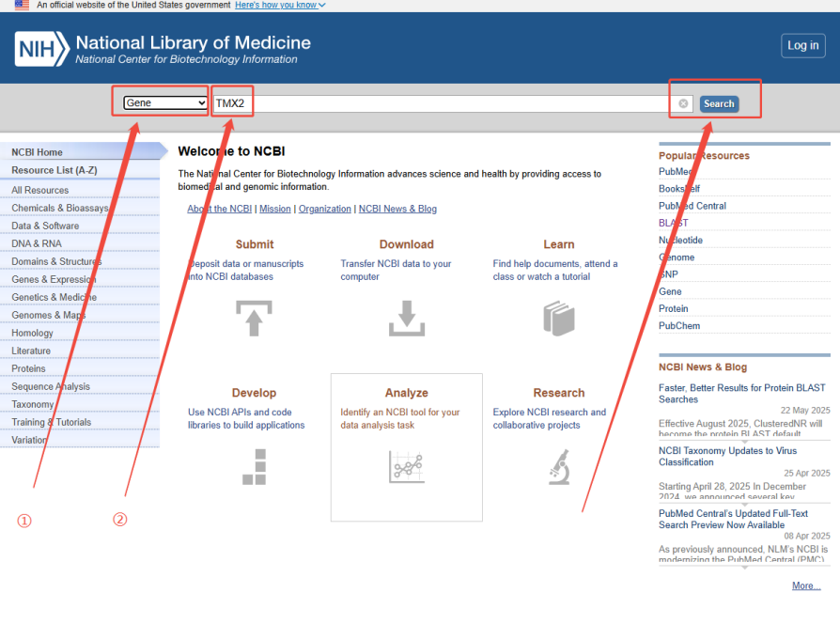Open PubChem in Popular Resources
Image resolution: width=840 pixels, height=624 pixels.
tap(679, 326)
